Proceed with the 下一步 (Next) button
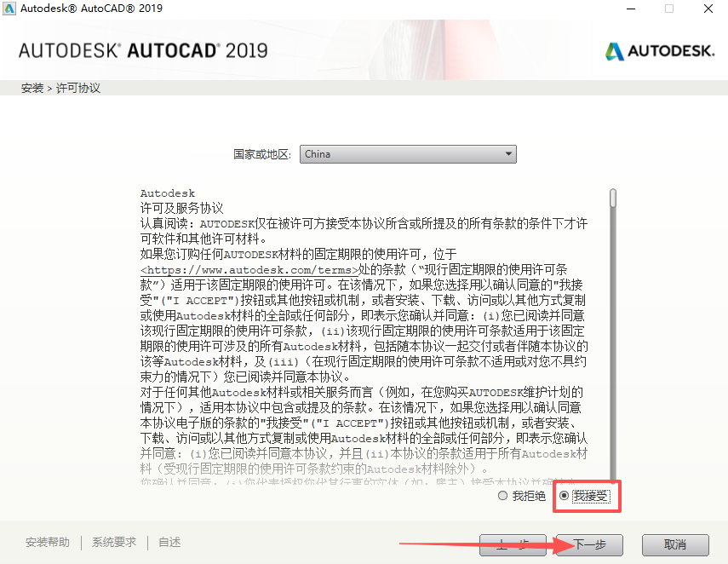Screen dimensions: 728x564 589,545
